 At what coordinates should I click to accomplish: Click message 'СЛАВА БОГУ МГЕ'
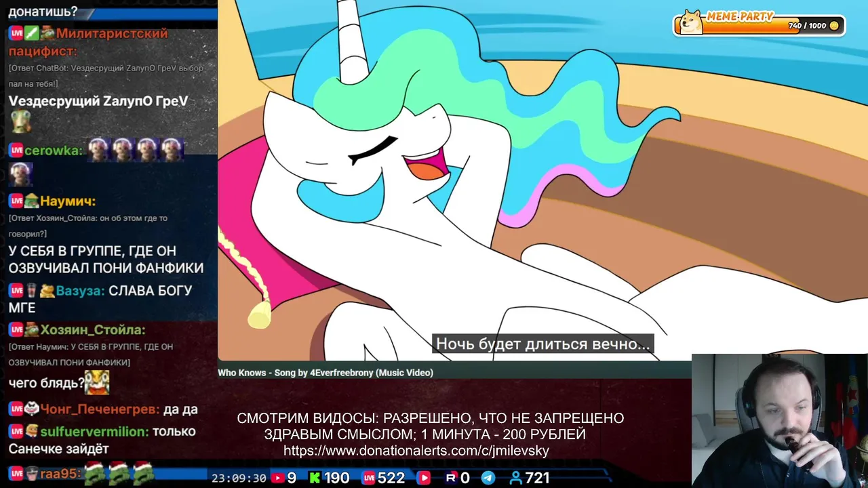100,299
